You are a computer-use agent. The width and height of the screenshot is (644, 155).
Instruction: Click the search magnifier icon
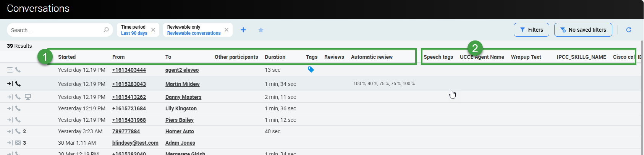[x=106, y=30]
